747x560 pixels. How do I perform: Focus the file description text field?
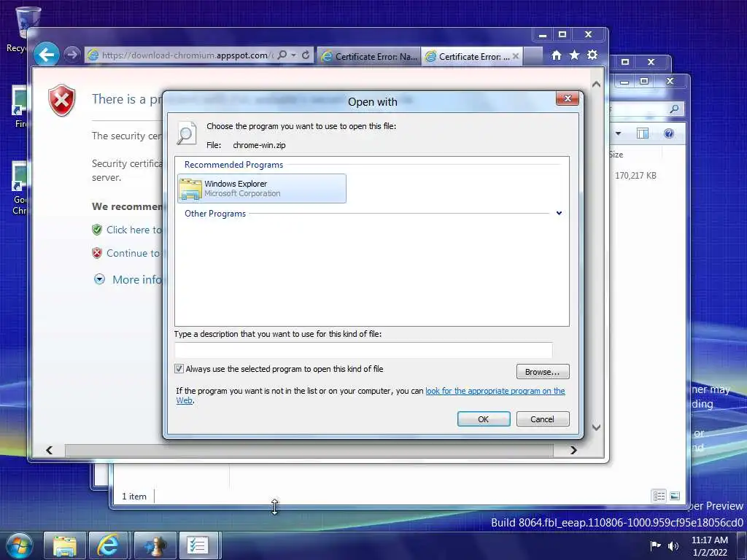[x=363, y=350]
